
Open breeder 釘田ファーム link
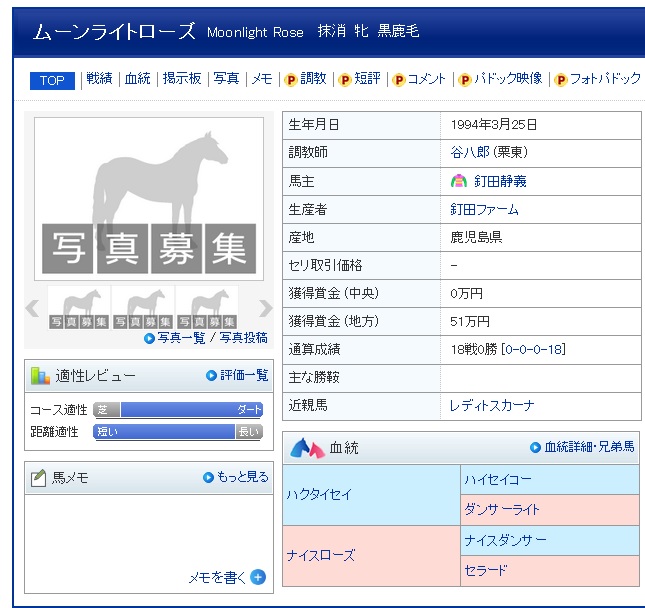point(484,209)
